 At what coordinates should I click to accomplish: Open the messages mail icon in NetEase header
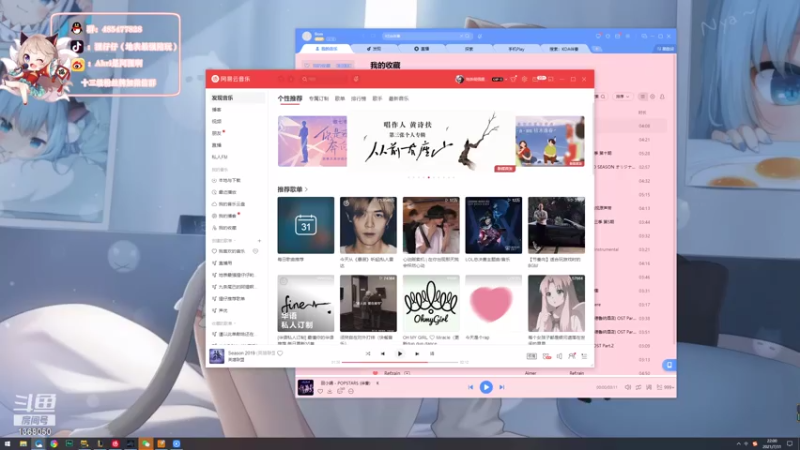pyautogui.click(x=536, y=79)
